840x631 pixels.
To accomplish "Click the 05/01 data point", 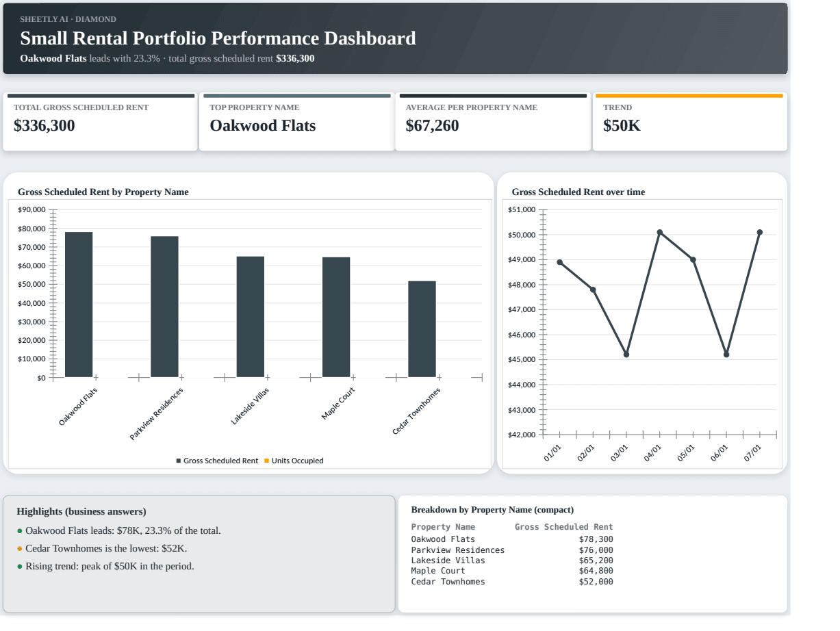I will point(693,259).
